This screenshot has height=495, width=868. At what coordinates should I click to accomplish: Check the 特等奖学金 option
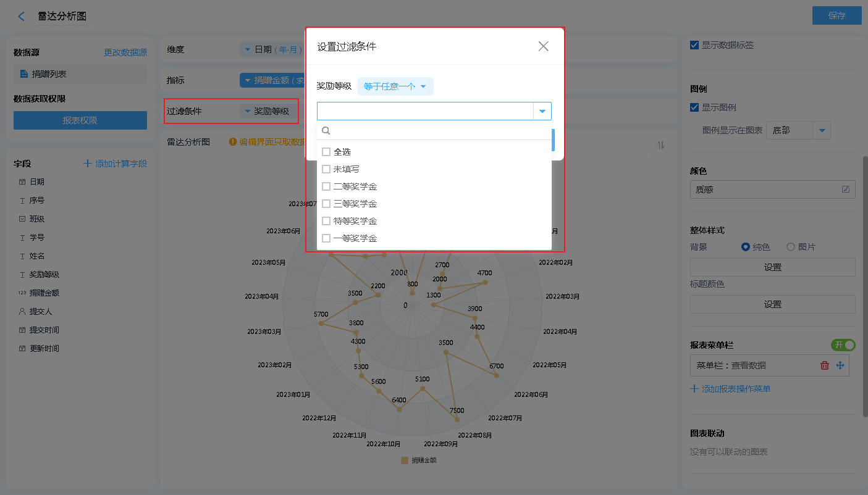326,221
